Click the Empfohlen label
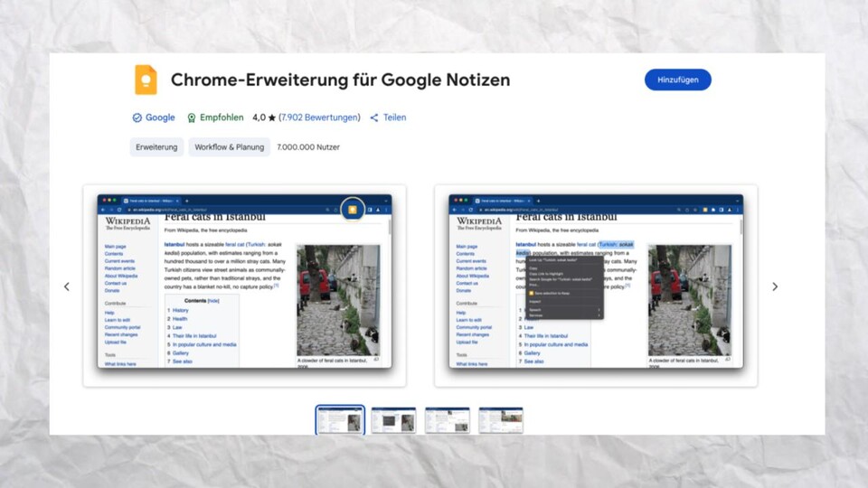This screenshot has width=868, height=488. [222, 117]
